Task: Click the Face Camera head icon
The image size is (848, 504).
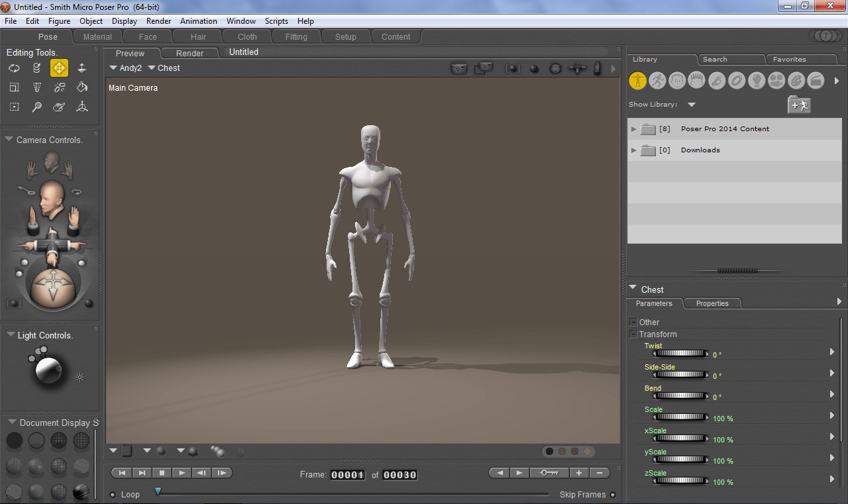Action: pyautogui.click(x=51, y=162)
